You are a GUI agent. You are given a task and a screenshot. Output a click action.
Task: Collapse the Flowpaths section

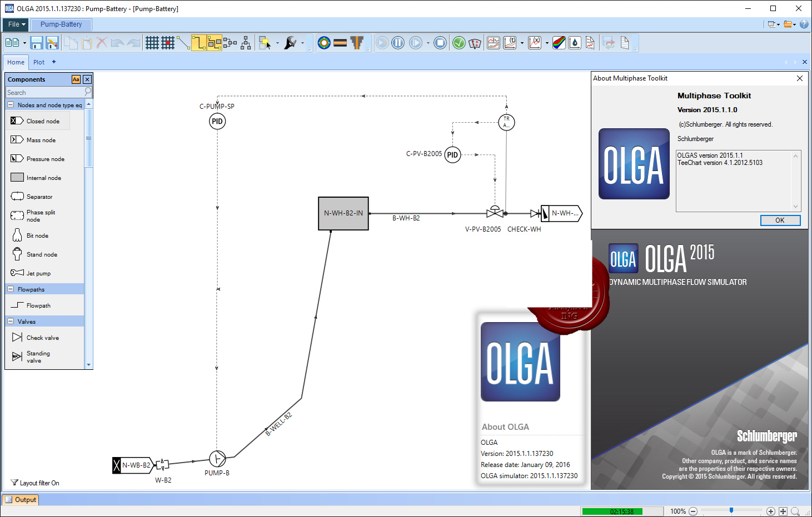click(x=12, y=289)
